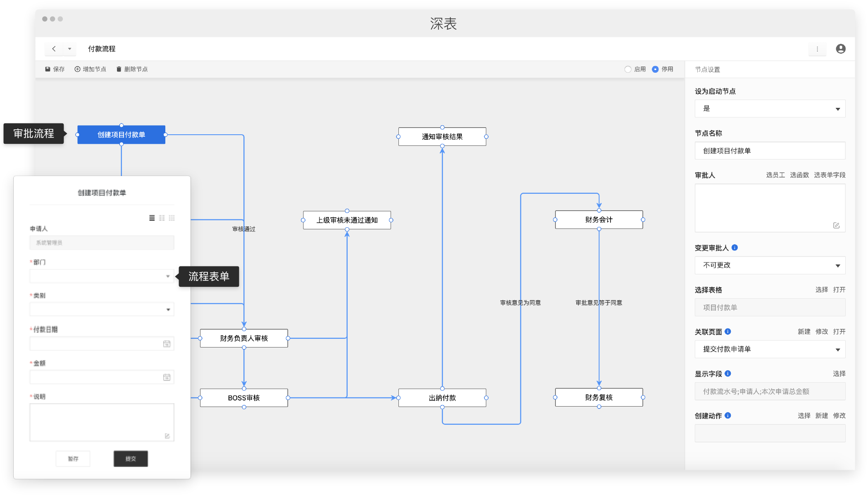
Task: Open the three-dot more options menu
Action: (817, 49)
